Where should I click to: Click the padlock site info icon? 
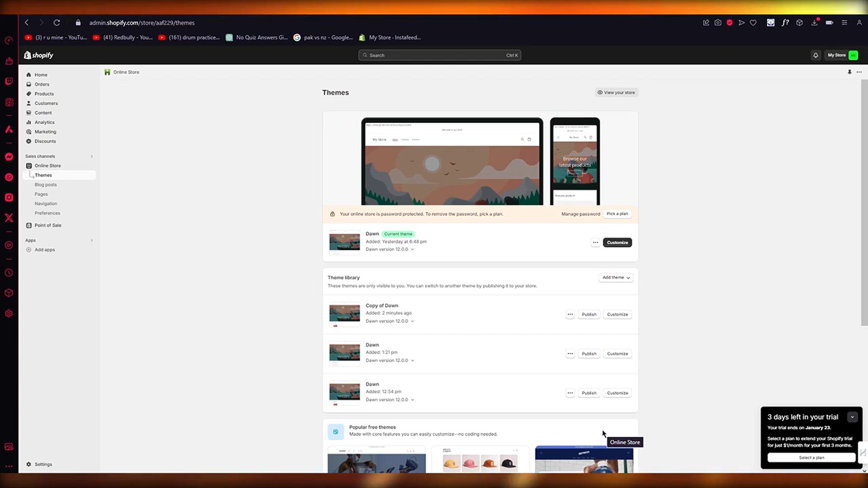coord(78,23)
